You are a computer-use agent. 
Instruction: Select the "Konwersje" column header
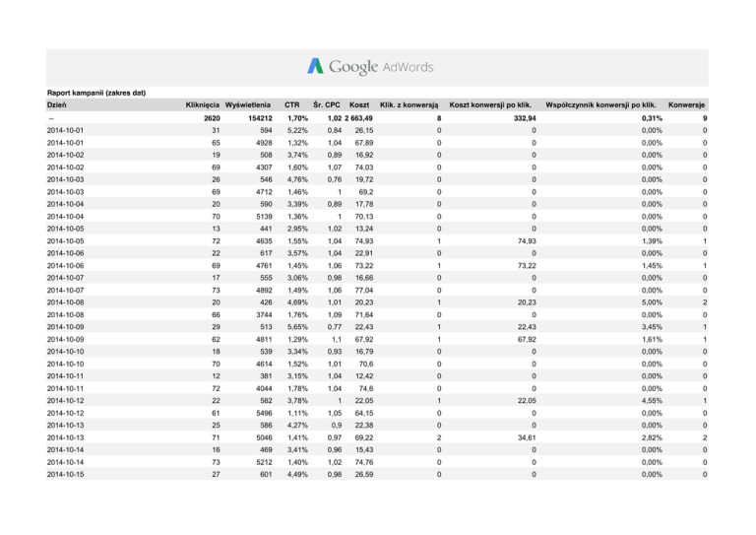click(687, 104)
